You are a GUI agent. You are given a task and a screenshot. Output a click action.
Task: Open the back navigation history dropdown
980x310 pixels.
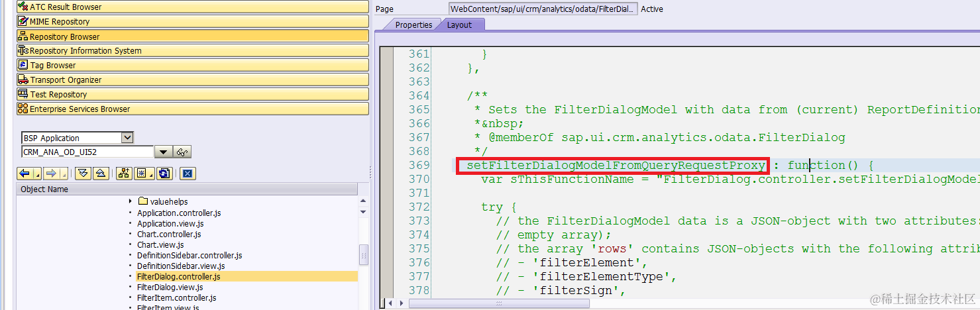point(36,174)
